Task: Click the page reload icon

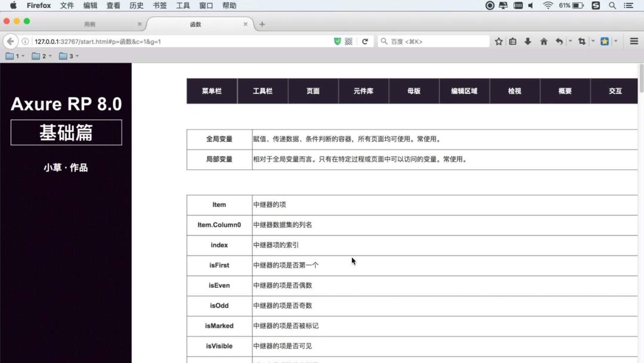Action: coord(365,42)
